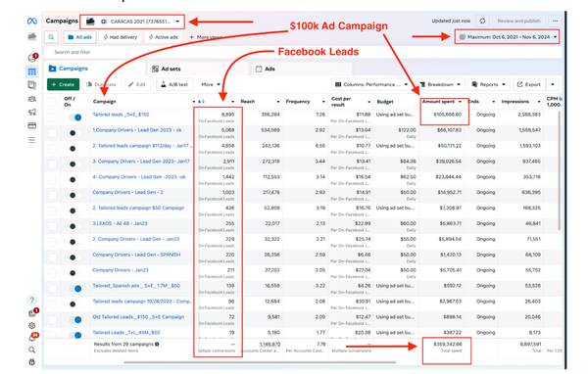
Task: Click the A/B test button
Action: point(174,85)
